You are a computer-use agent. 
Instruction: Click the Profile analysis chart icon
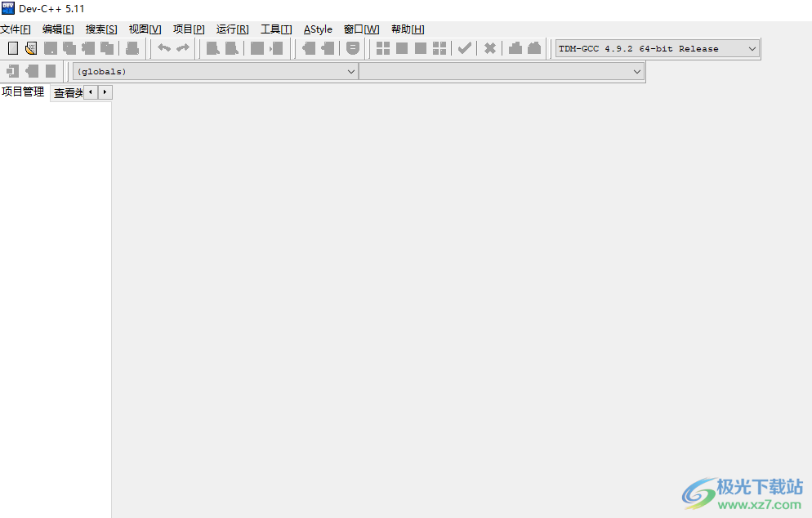click(x=515, y=48)
